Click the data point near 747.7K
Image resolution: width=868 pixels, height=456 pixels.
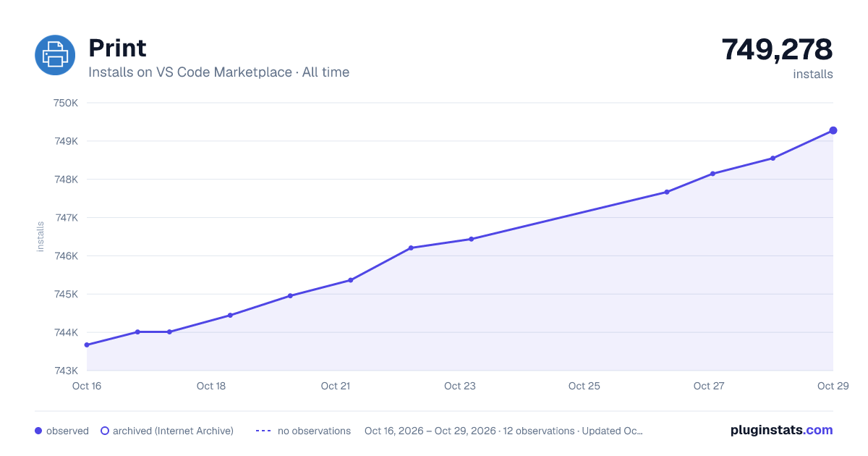coord(666,192)
